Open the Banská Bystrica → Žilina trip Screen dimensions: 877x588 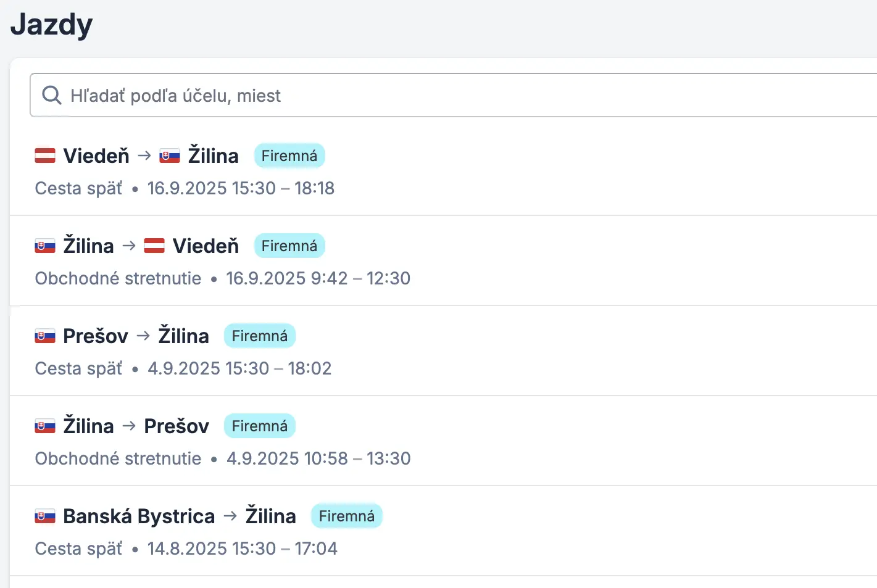179,516
